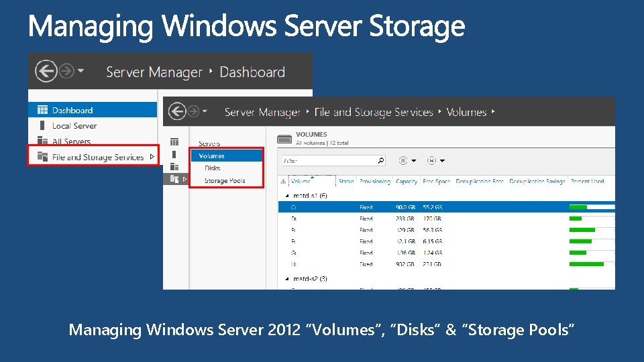Expand File and Storage Services arrow
Image resolution: width=644 pixels, height=362 pixels.
click(152, 156)
